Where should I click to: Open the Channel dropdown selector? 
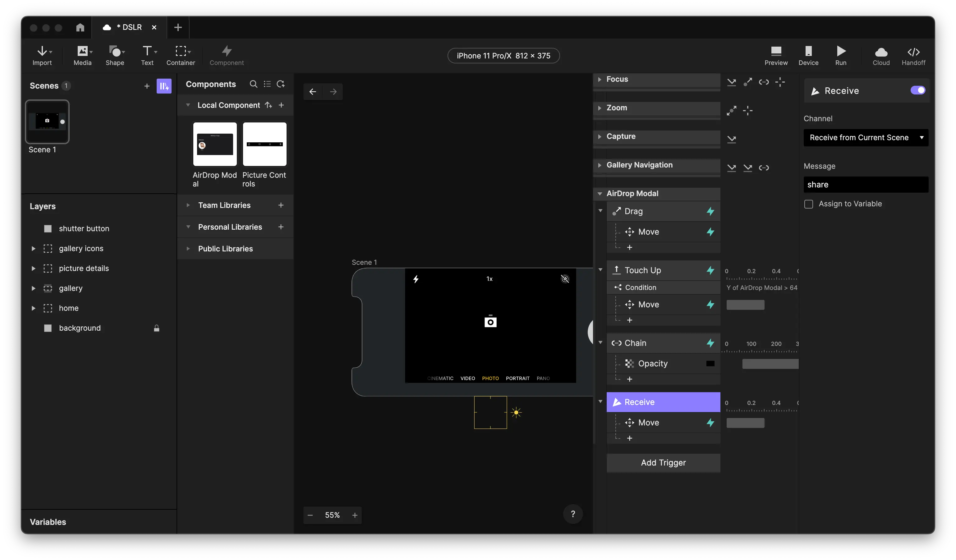tap(865, 137)
